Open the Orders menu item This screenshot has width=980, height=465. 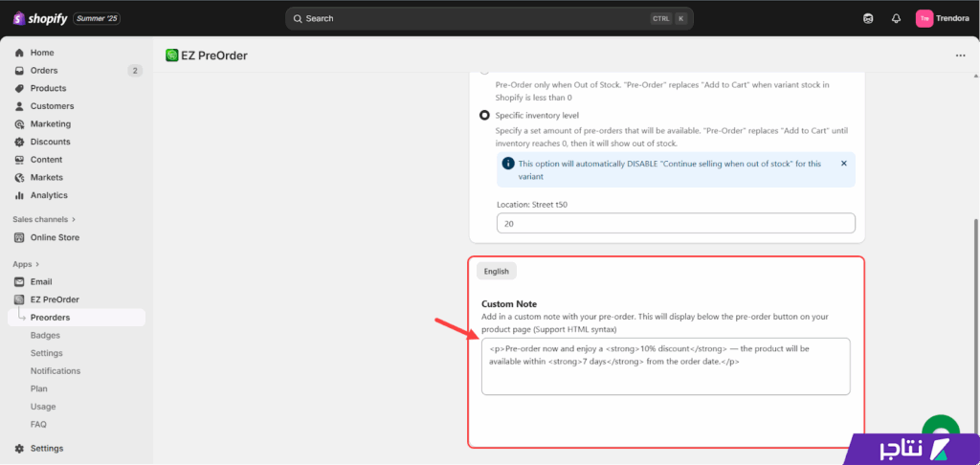coord(44,71)
